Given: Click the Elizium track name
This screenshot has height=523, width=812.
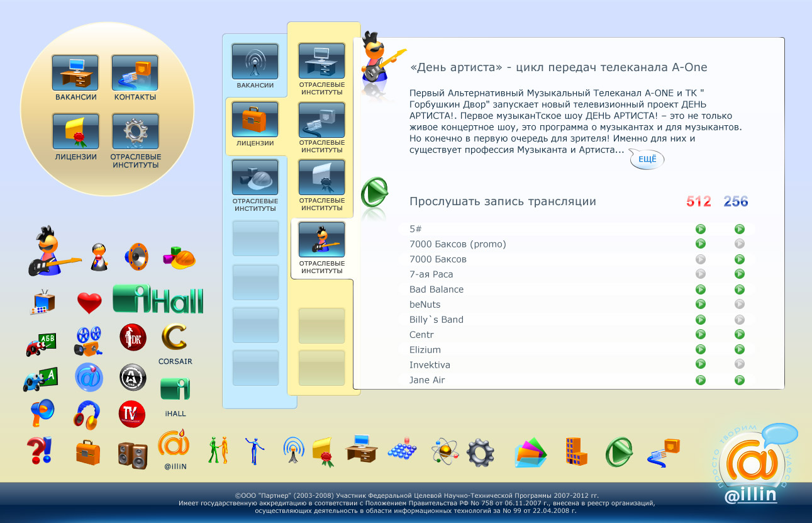Looking at the screenshot, I should coord(425,350).
